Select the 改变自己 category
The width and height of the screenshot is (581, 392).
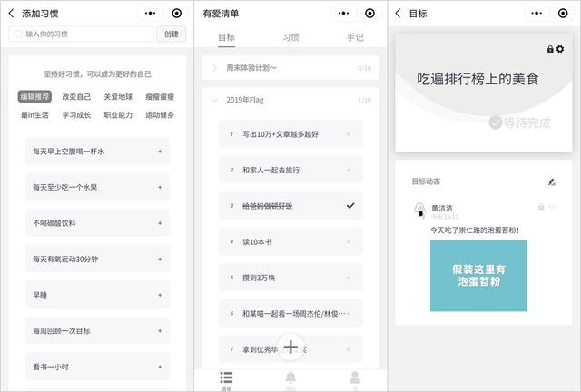[76, 97]
